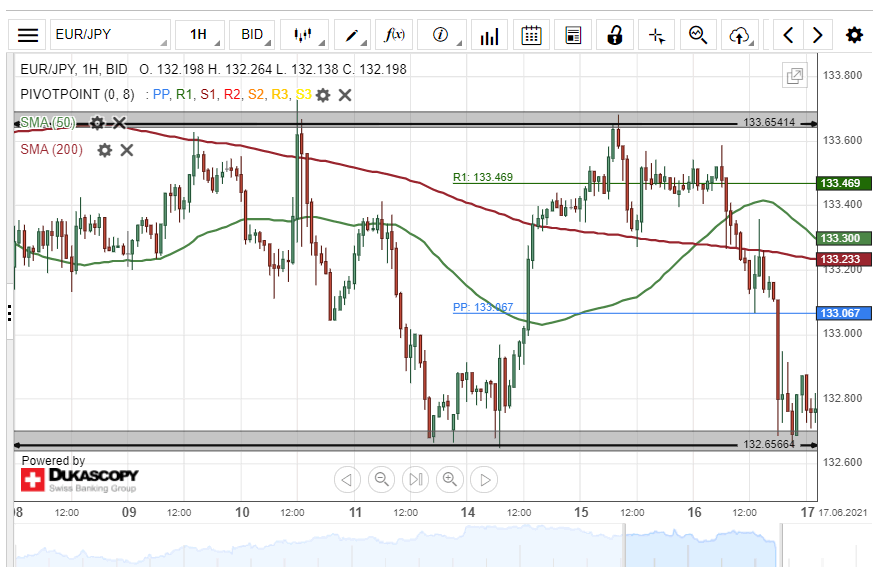Zoom out using the chart's bottom magnifier
This screenshot has height=578, width=875.
pos(381,479)
